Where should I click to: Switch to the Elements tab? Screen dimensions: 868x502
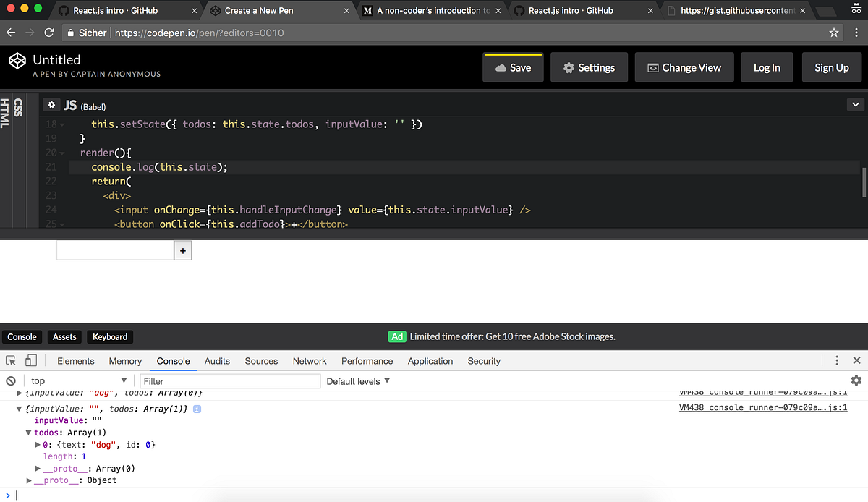coord(75,360)
